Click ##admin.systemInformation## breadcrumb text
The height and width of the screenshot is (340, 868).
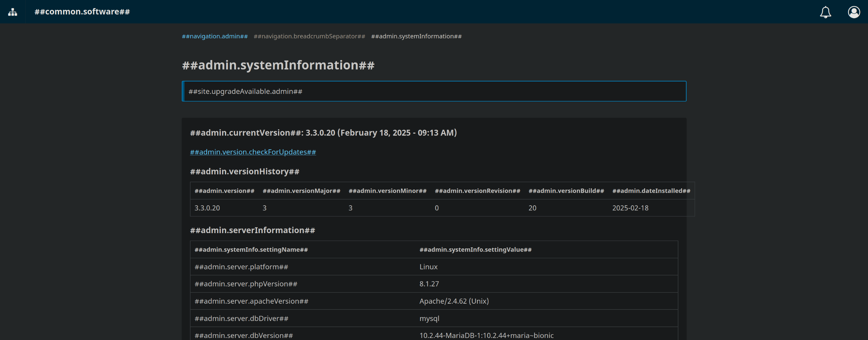(416, 36)
